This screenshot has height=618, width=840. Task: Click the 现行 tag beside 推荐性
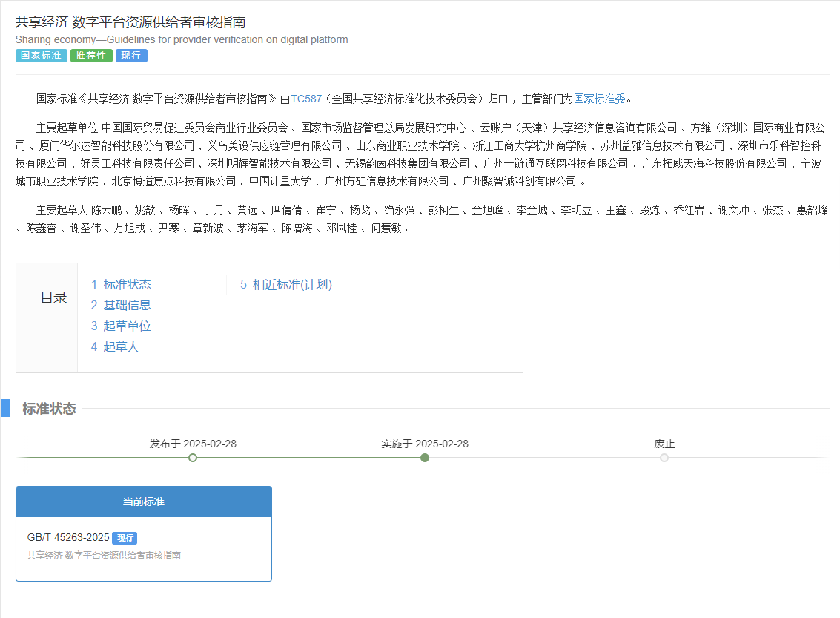tap(131, 56)
